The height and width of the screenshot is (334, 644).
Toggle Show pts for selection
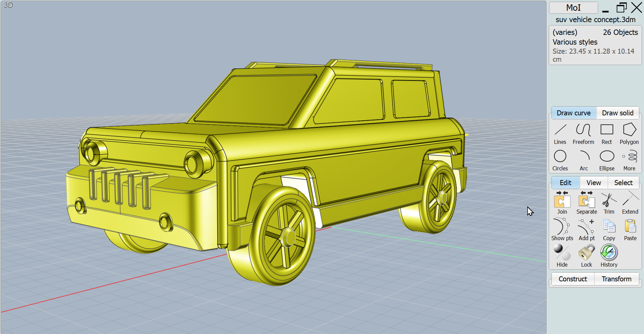click(562, 229)
